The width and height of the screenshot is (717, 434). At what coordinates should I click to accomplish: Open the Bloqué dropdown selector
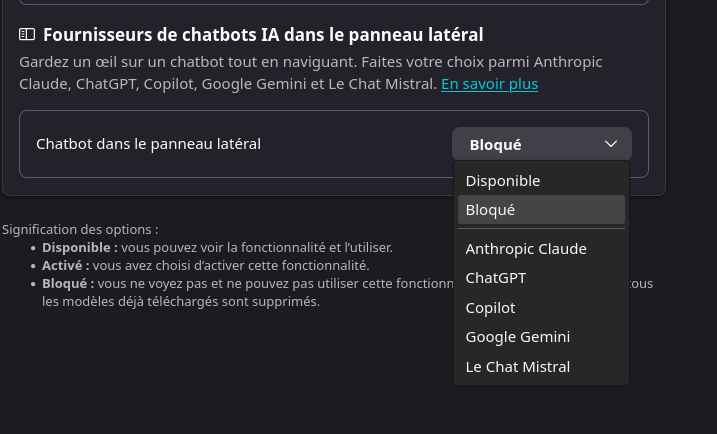(541, 144)
